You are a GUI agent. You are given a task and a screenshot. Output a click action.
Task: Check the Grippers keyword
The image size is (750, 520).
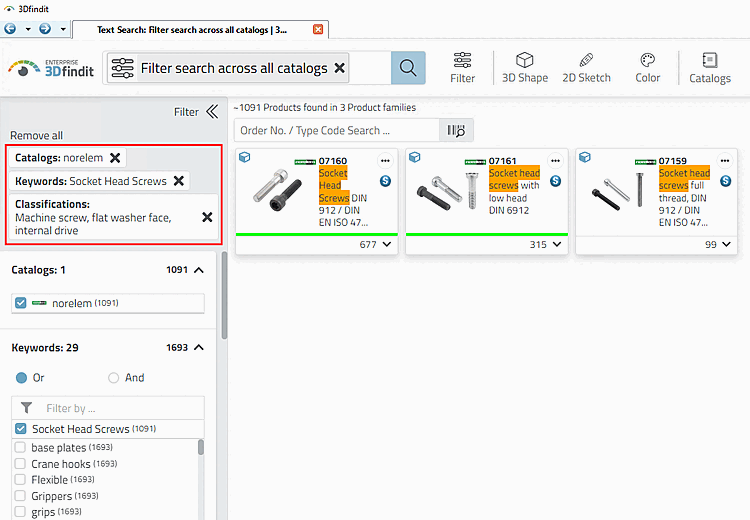coord(20,496)
